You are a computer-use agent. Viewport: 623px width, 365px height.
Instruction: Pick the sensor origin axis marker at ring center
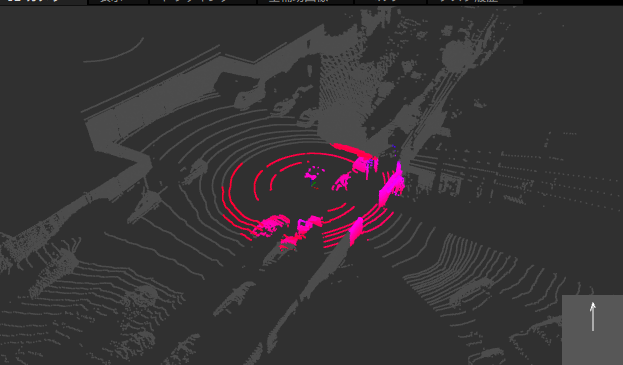click(314, 183)
